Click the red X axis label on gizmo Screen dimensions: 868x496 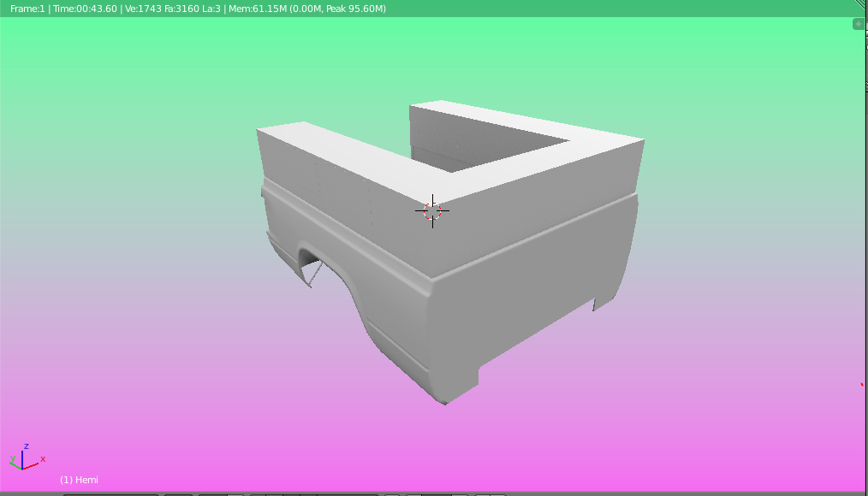pyautogui.click(x=43, y=459)
